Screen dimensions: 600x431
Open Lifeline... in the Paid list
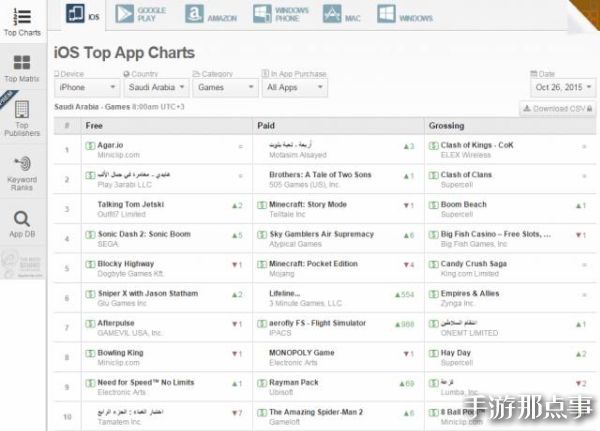(284, 293)
